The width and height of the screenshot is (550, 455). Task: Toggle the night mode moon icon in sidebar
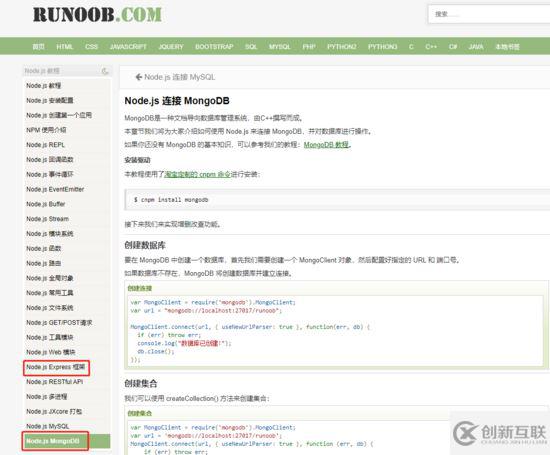[x=105, y=71]
